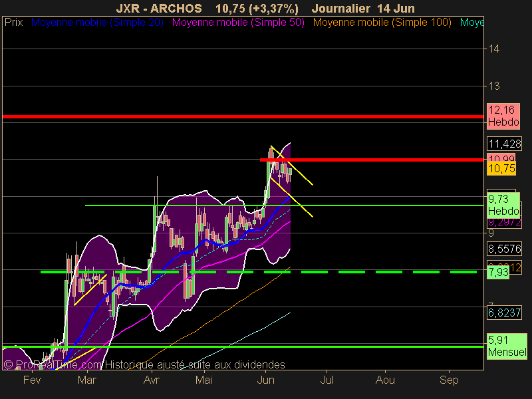Click the '14 Jun' date in title

click(x=395, y=8)
